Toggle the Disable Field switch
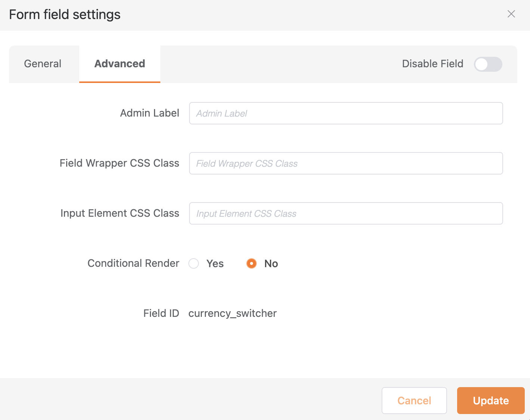This screenshot has height=420, width=530. 488,64
